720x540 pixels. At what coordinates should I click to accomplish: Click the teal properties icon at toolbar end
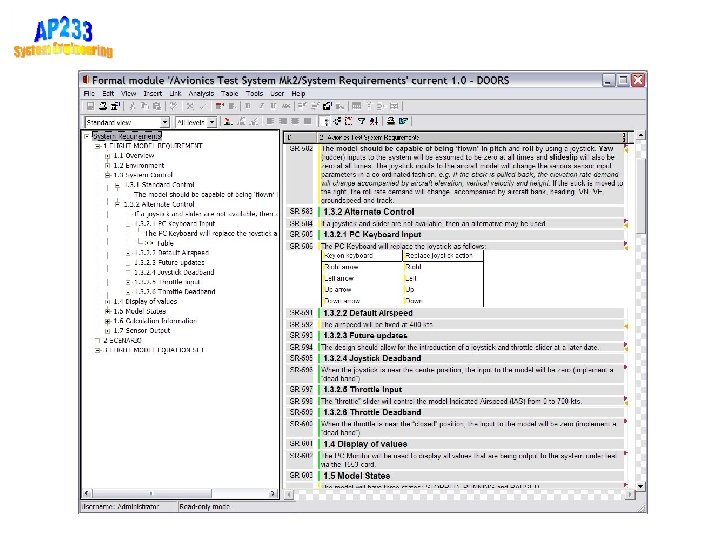pyautogui.click(x=404, y=121)
